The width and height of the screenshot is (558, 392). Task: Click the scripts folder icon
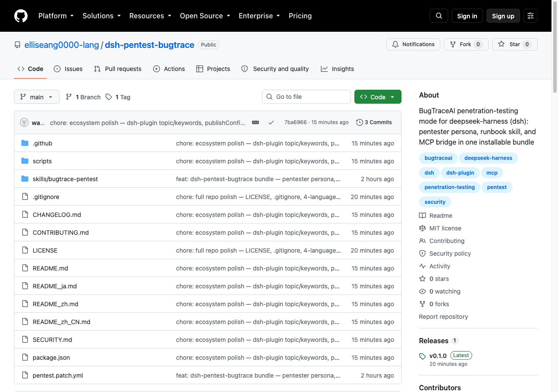pyautogui.click(x=25, y=161)
